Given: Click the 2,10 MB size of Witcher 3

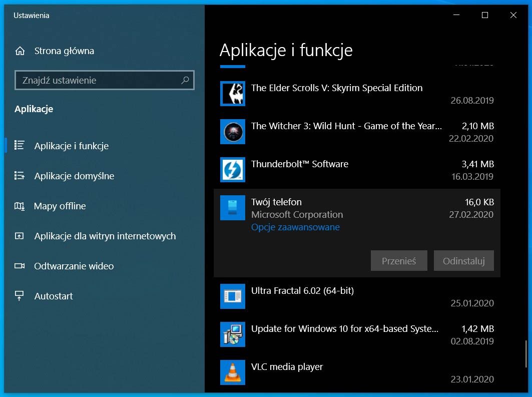Looking at the screenshot, I should [x=478, y=126].
